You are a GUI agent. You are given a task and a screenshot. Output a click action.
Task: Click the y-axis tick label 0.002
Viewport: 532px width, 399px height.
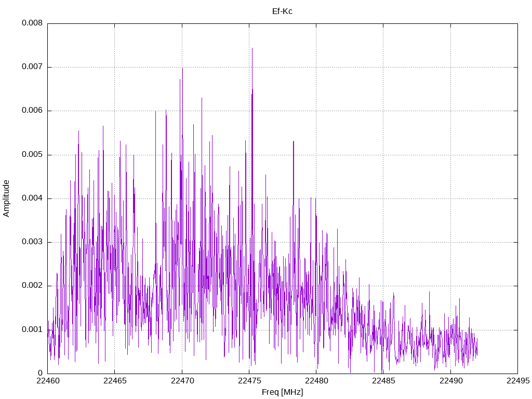[x=32, y=286]
